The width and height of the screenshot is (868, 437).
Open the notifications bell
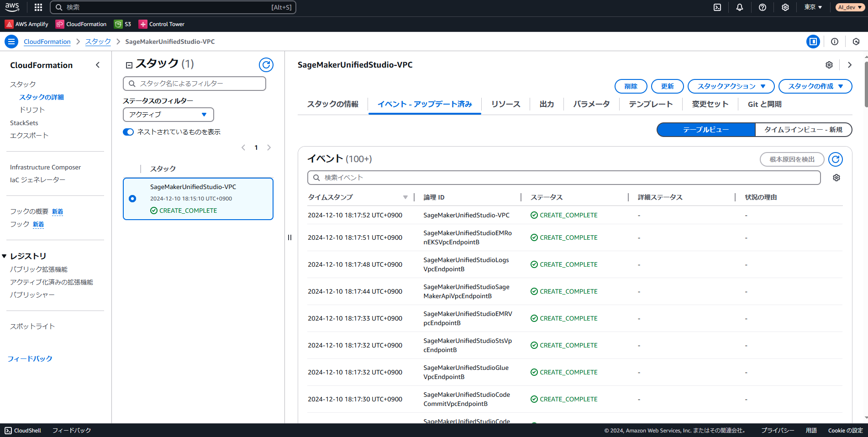(x=740, y=7)
